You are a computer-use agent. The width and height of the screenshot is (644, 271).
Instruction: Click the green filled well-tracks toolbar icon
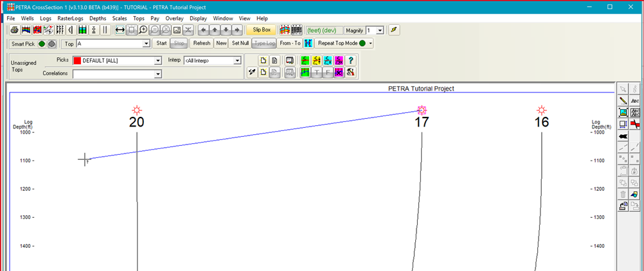(x=82, y=30)
